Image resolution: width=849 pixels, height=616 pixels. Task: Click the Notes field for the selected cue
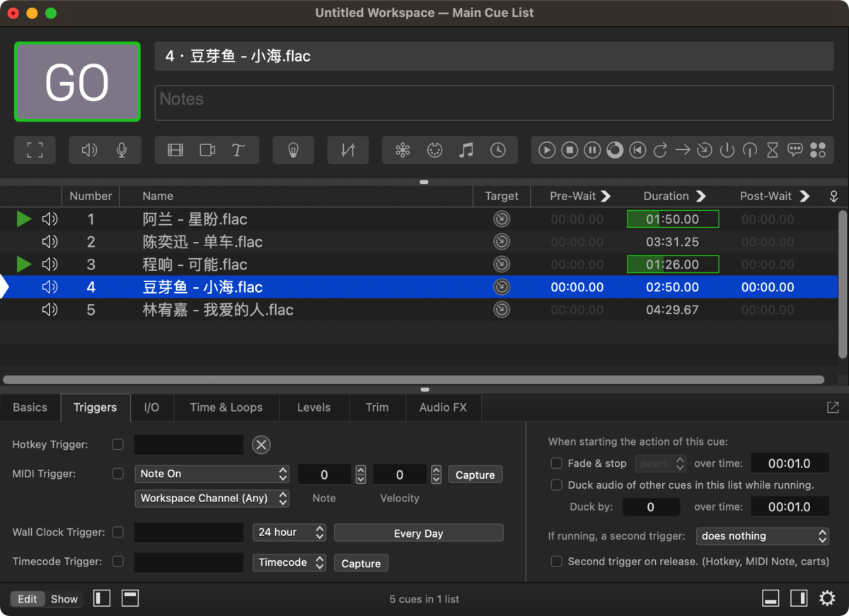[494, 103]
